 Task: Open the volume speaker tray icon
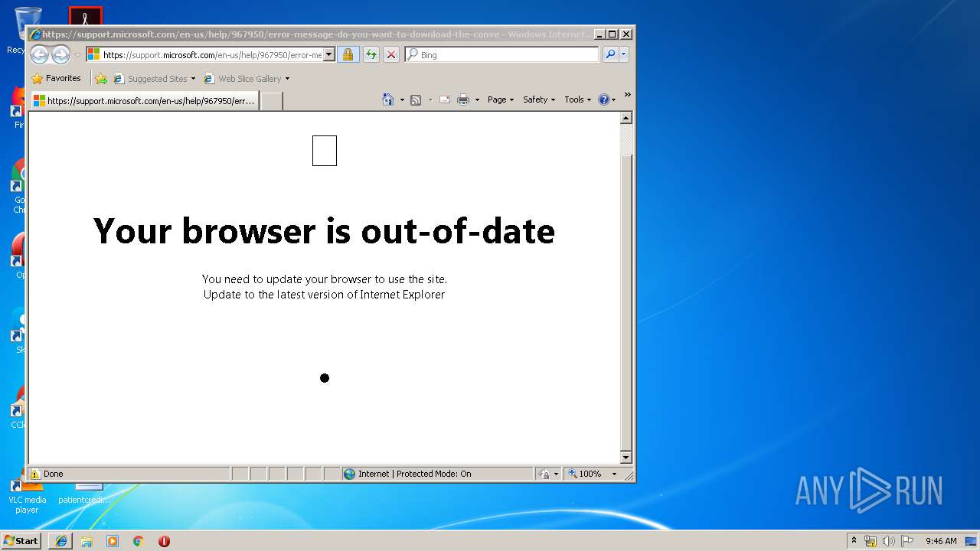[x=889, y=541]
